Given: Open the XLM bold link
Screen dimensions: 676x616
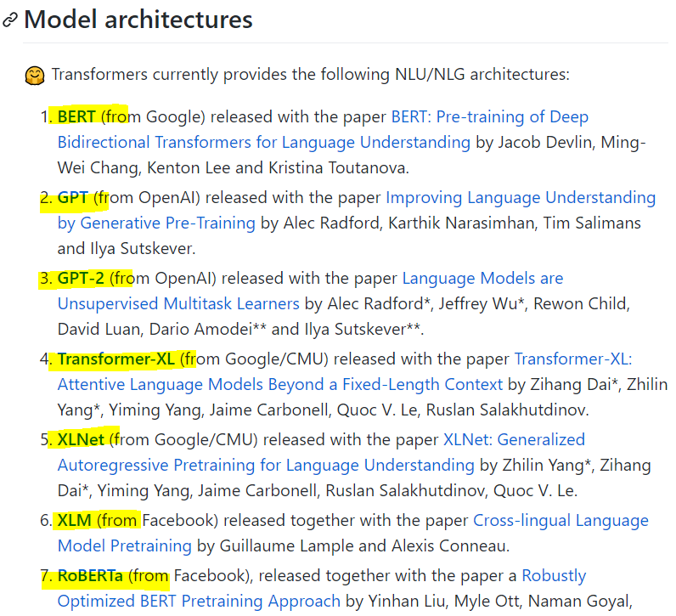Looking at the screenshot, I should (75, 520).
